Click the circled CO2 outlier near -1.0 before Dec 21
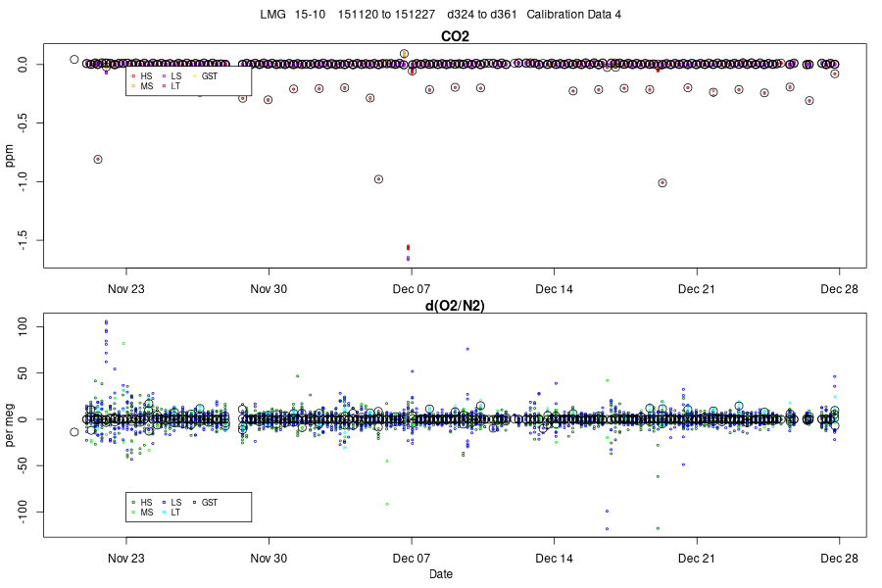 [662, 183]
